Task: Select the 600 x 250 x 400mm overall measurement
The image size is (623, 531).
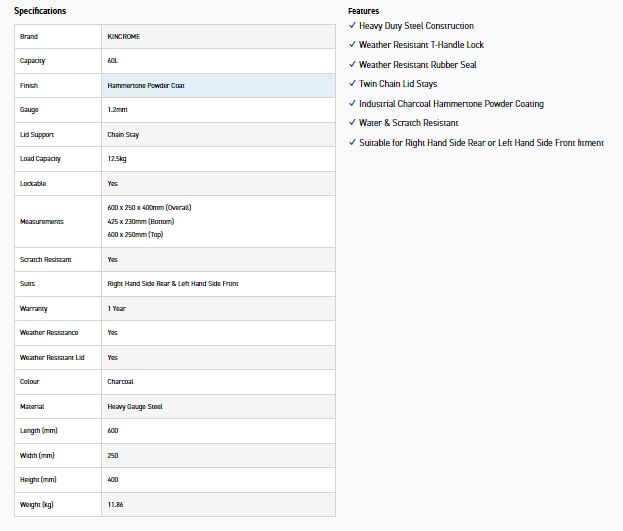Action: (x=148, y=207)
